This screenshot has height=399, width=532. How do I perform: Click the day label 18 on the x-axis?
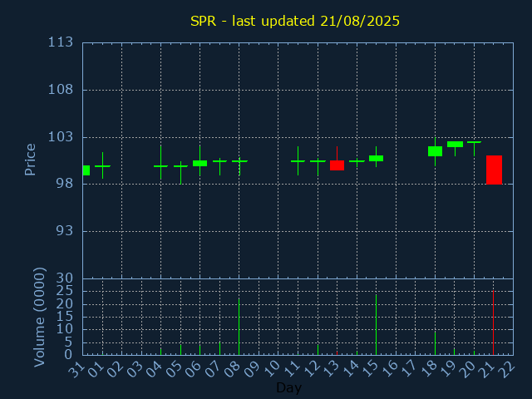pyautogui.click(x=429, y=369)
